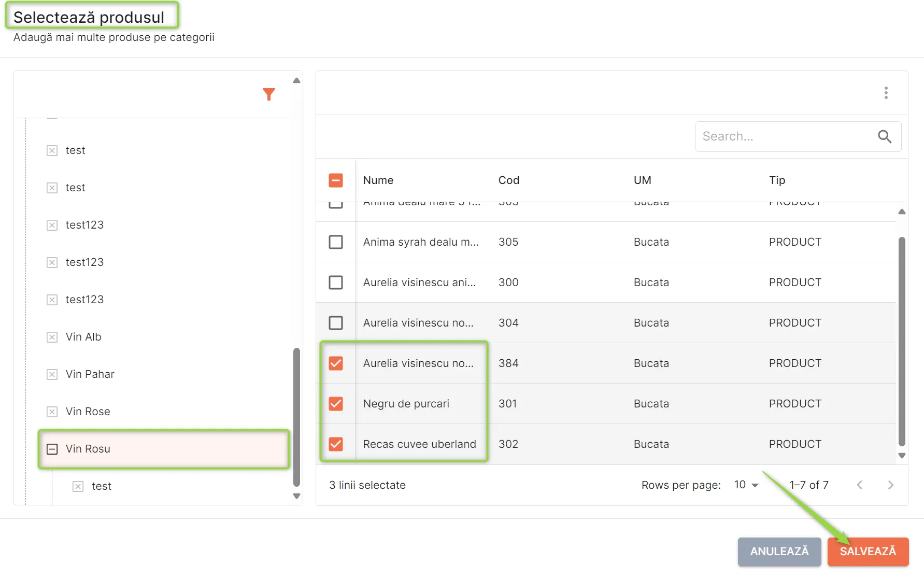Uncheck the Negru de purcari checkbox

coord(336,404)
